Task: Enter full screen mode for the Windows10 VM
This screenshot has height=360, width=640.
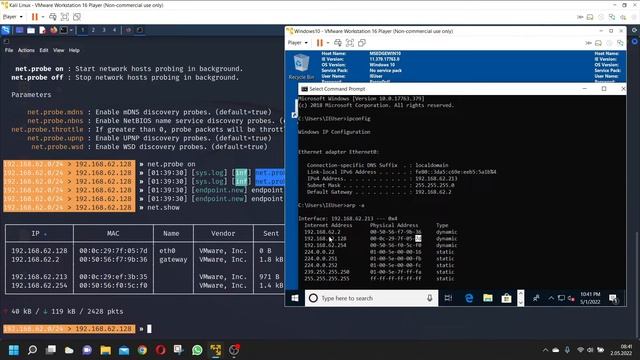Action: point(350,43)
